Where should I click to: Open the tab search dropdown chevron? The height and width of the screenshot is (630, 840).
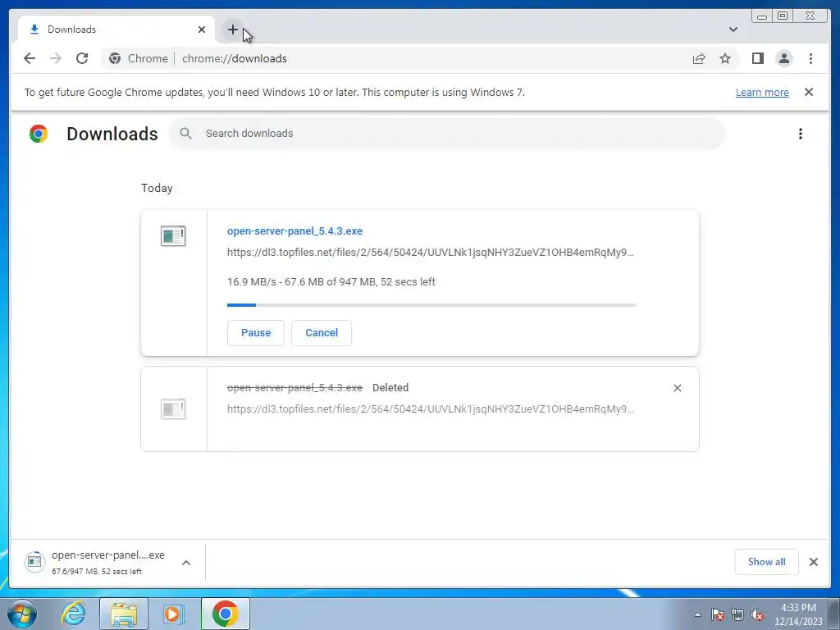(x=733, y=30)
